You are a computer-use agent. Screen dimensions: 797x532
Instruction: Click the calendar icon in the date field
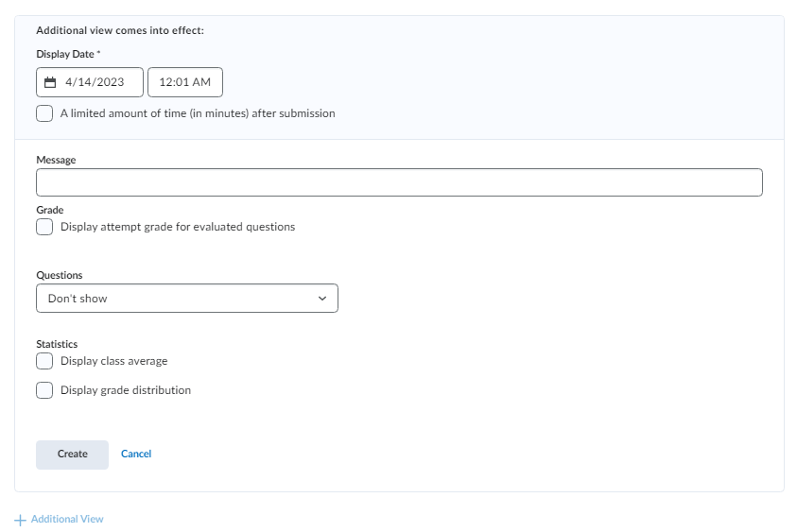51,82
